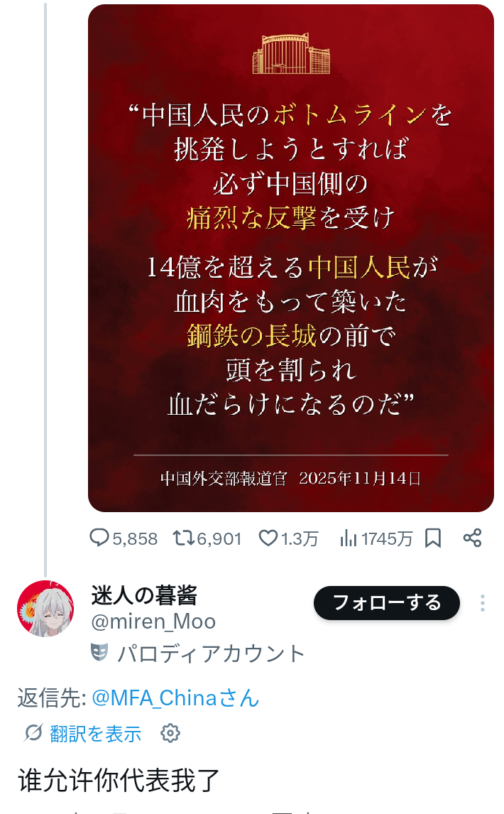The image size is (504, 814).
Task: Click the parody mask icon
Action: coord(99,652)
